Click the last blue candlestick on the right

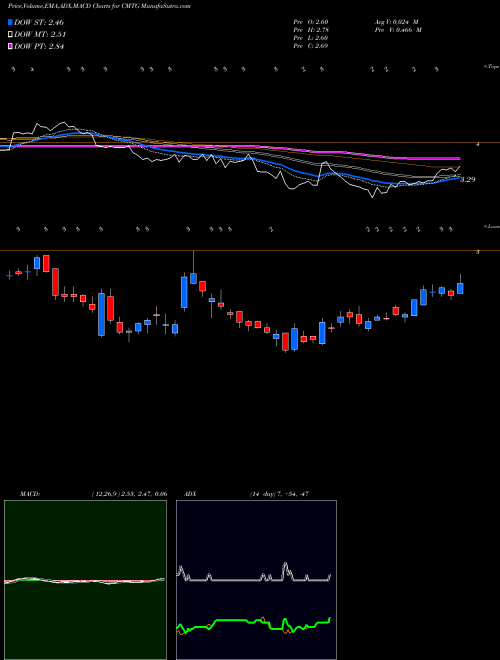pyautogui.click(x=460, y=287)
